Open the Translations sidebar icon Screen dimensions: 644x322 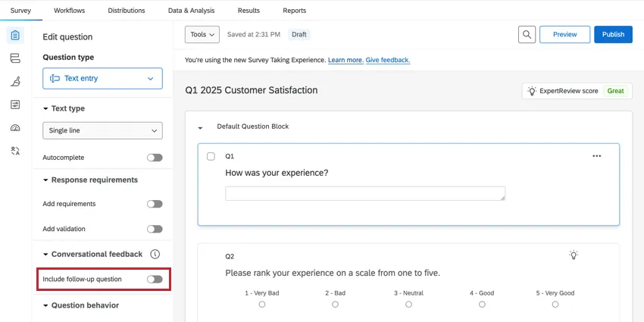click(15, 151)
